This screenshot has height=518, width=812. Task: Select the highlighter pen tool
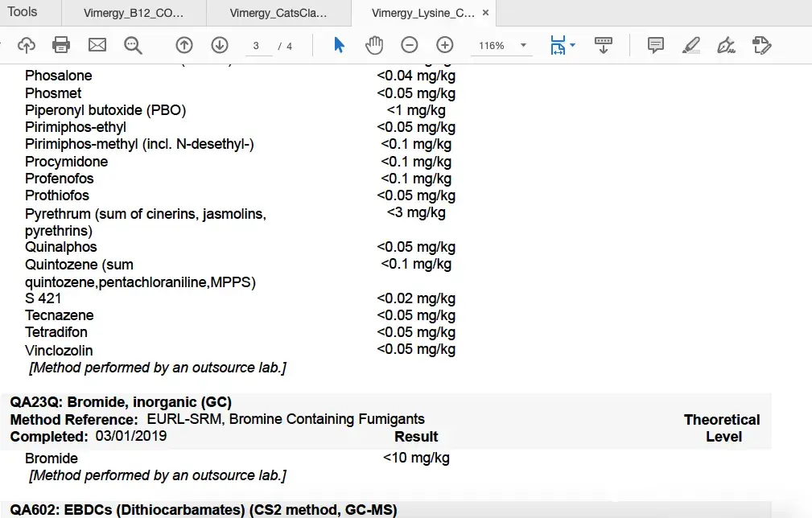click(690, 45)
